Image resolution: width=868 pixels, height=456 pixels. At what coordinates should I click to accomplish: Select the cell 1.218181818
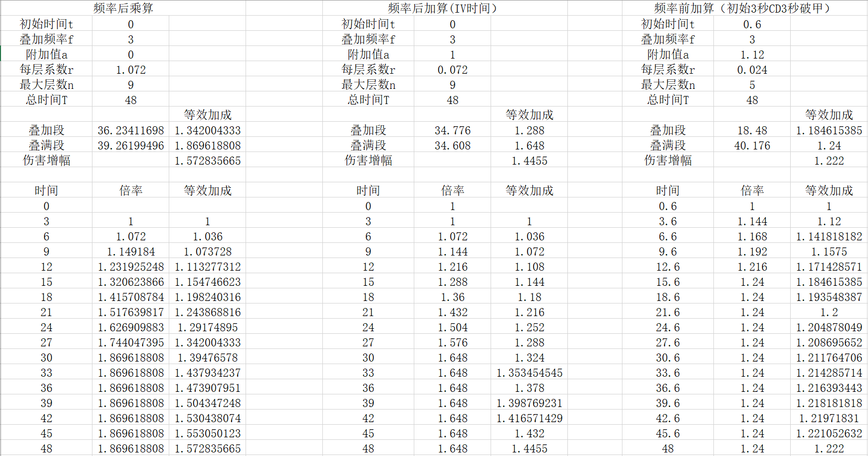click(829, 403)
